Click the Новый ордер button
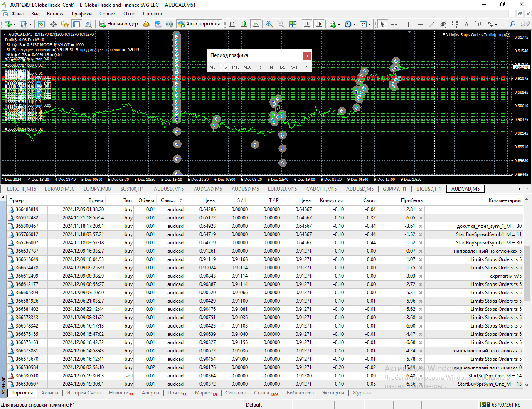532x409 pixels. coord(118,24)
